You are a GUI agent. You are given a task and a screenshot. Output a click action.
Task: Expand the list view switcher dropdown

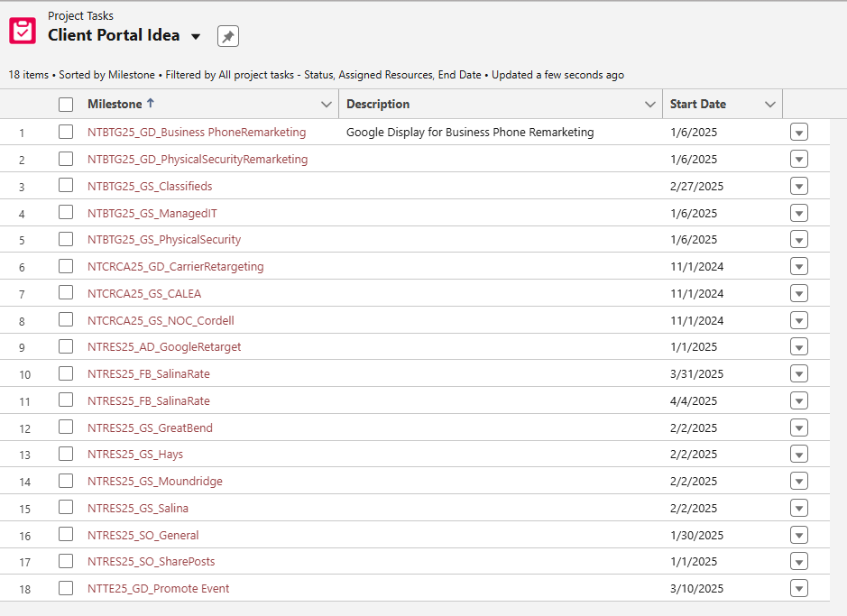(196, 37)
